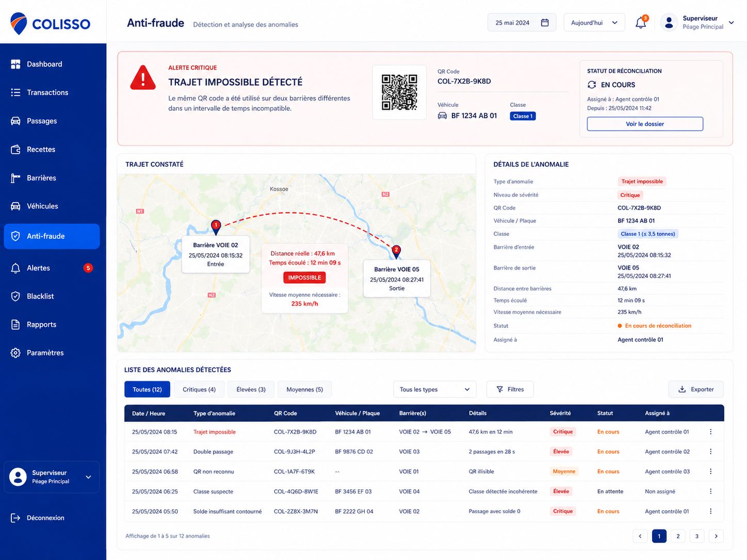
Task: Select the Toutes (12) tab
Action: [x=147, y=389]
